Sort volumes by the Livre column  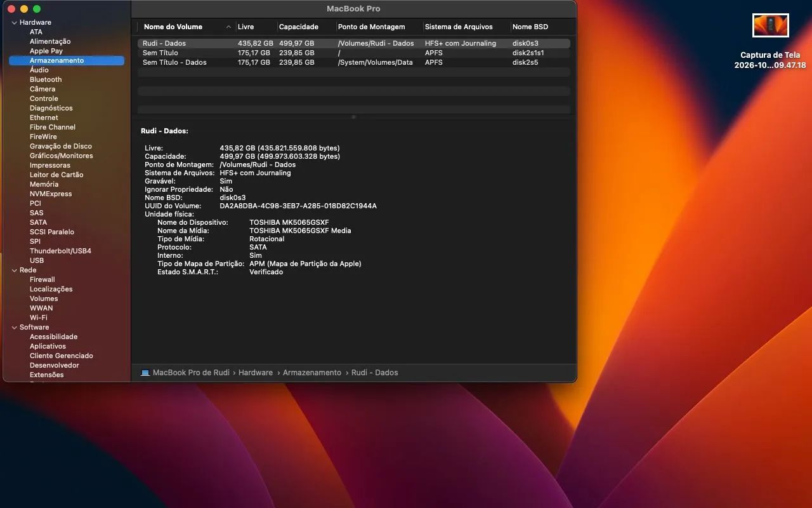(x=256, y=27)
